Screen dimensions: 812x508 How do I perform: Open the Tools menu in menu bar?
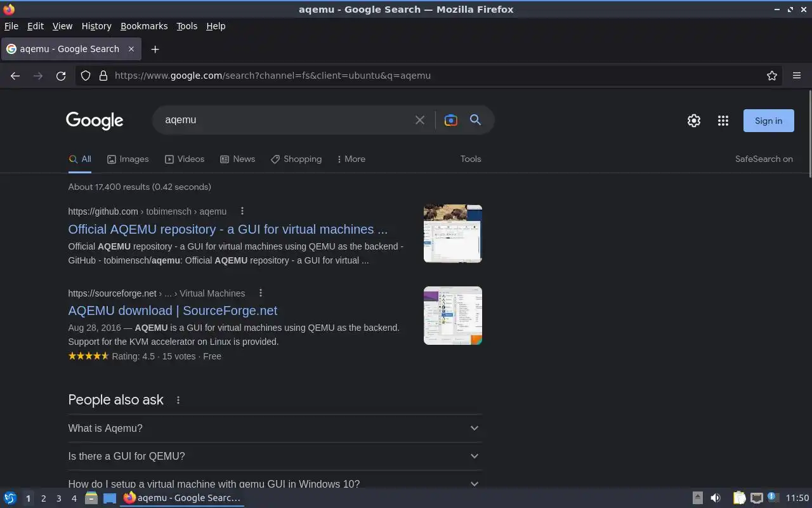tap(187, 26)
